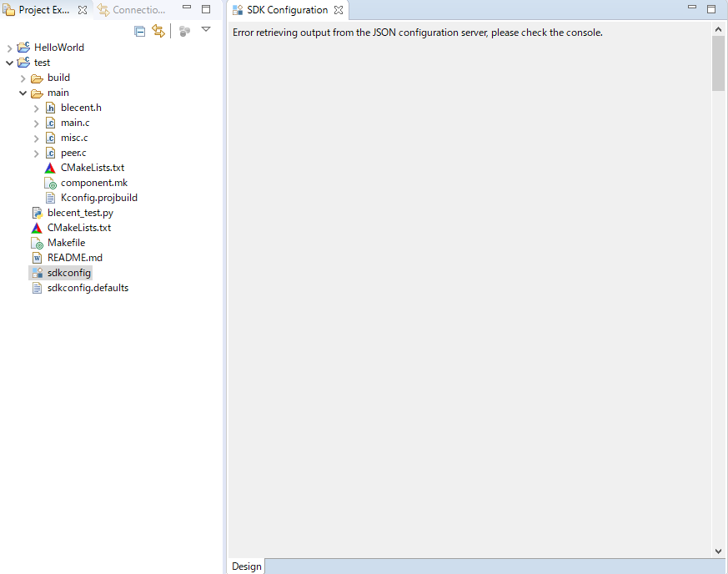Select peer.c file name
This screenshot has height=574, width=728.
[x=73, y=153]
